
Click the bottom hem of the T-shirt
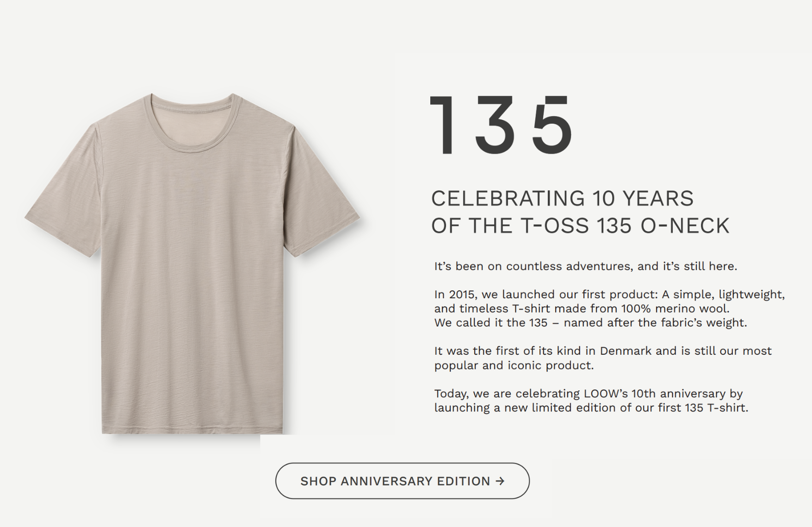(192, 430)
